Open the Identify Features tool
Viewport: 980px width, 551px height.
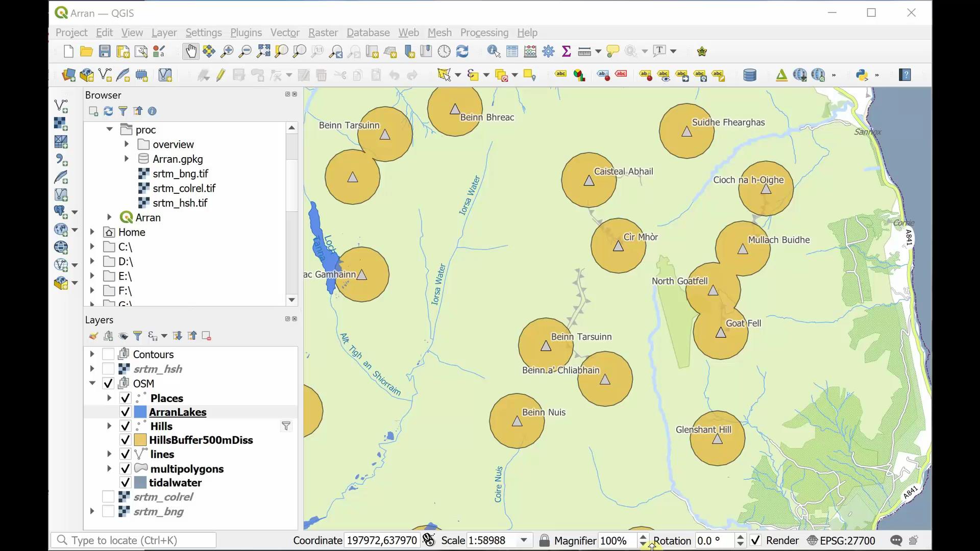493,51
